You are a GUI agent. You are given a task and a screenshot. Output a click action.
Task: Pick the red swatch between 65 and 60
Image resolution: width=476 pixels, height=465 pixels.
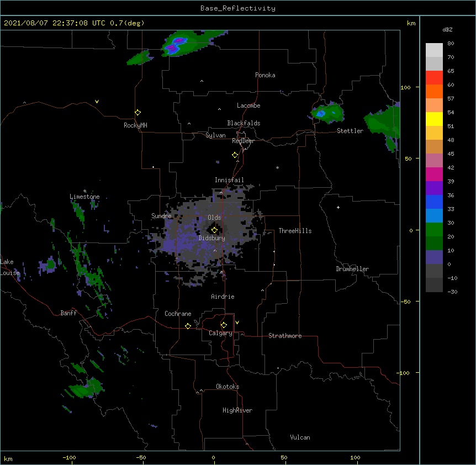pyautogui.click(x=434, y=77)
